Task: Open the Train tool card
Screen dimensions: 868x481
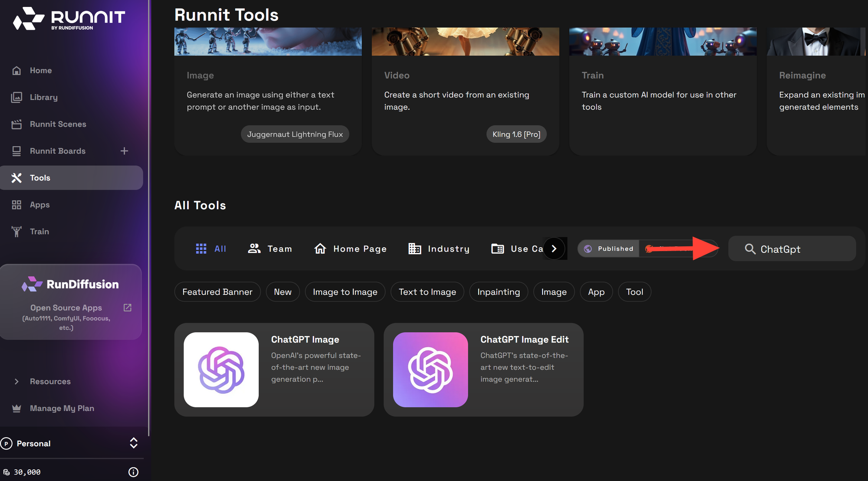Action: (x=663, y=91)
